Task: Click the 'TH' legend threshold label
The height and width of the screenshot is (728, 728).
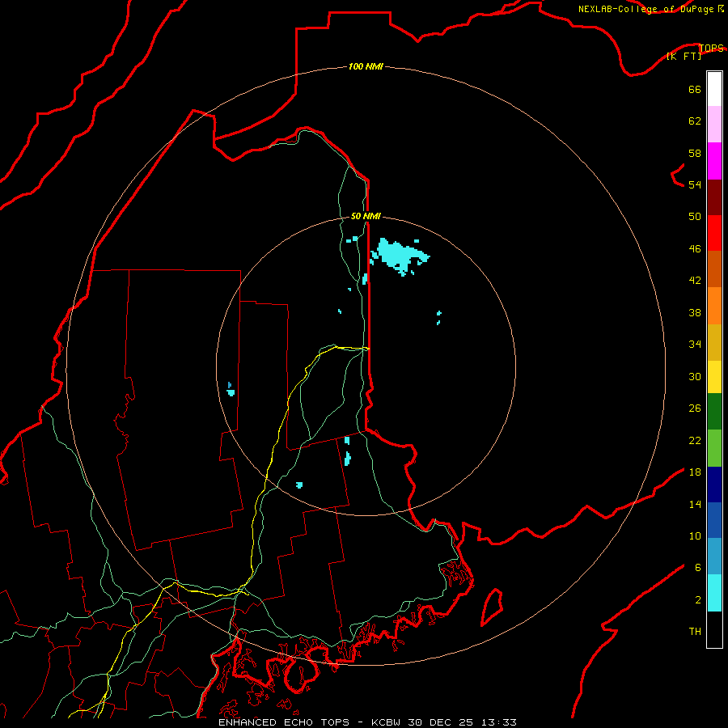Action: pos(695,632)
